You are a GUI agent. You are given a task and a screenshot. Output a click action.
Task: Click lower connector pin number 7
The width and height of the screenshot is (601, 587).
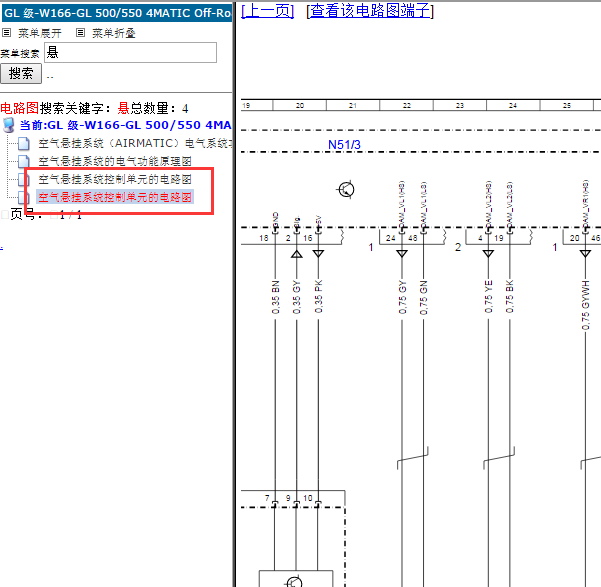[x=267, y=498]
